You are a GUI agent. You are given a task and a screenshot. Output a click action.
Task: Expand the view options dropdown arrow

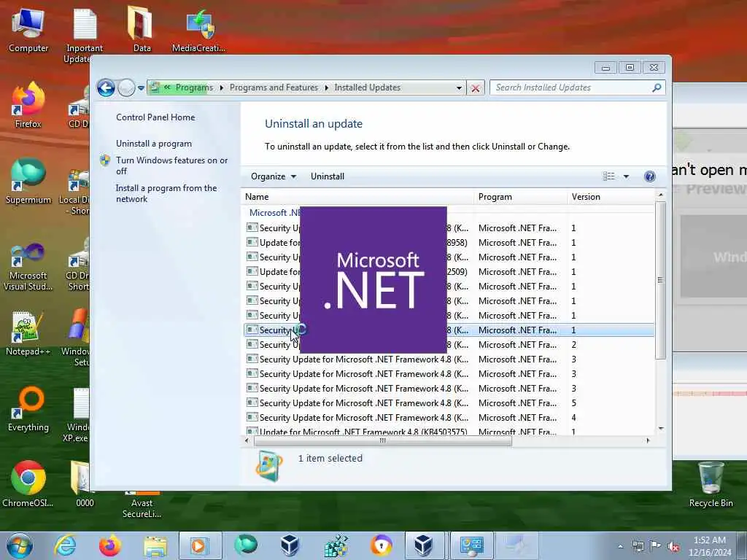(626, 176)
